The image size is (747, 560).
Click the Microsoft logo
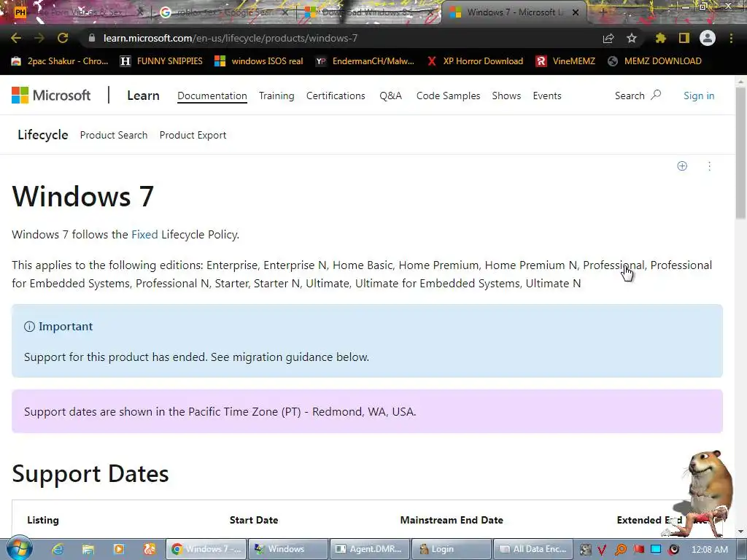pos(51,96)
